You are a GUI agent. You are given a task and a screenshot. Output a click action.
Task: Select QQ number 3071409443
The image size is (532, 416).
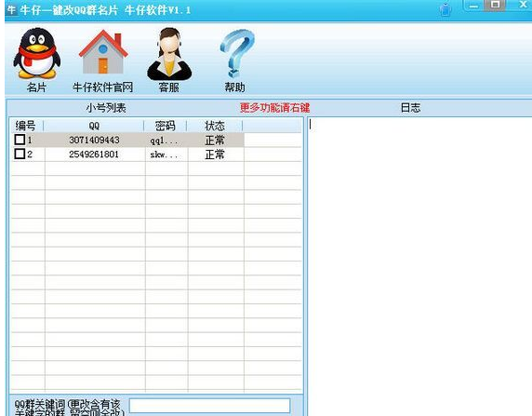tap(94, 140)
